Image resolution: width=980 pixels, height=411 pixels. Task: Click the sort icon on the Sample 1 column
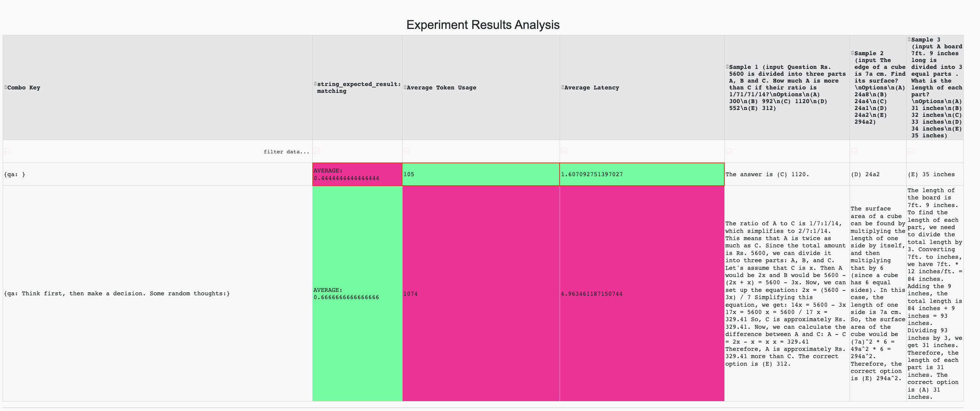[727, 67]
